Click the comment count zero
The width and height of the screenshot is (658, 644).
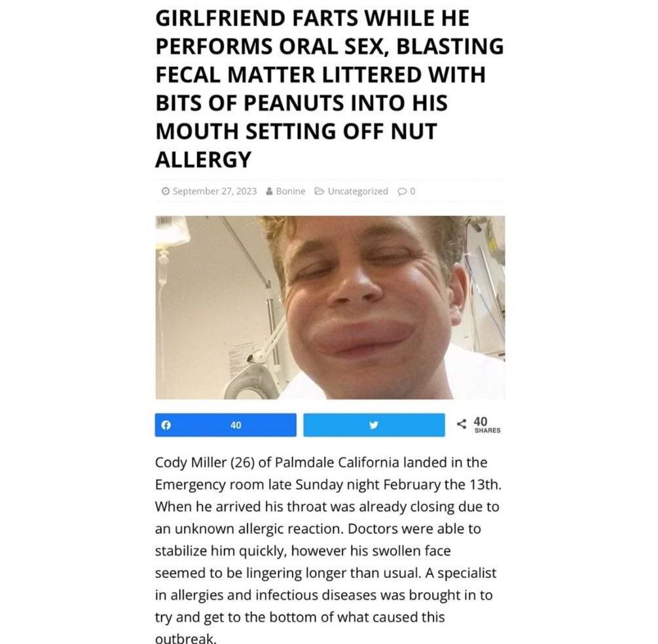412,191
